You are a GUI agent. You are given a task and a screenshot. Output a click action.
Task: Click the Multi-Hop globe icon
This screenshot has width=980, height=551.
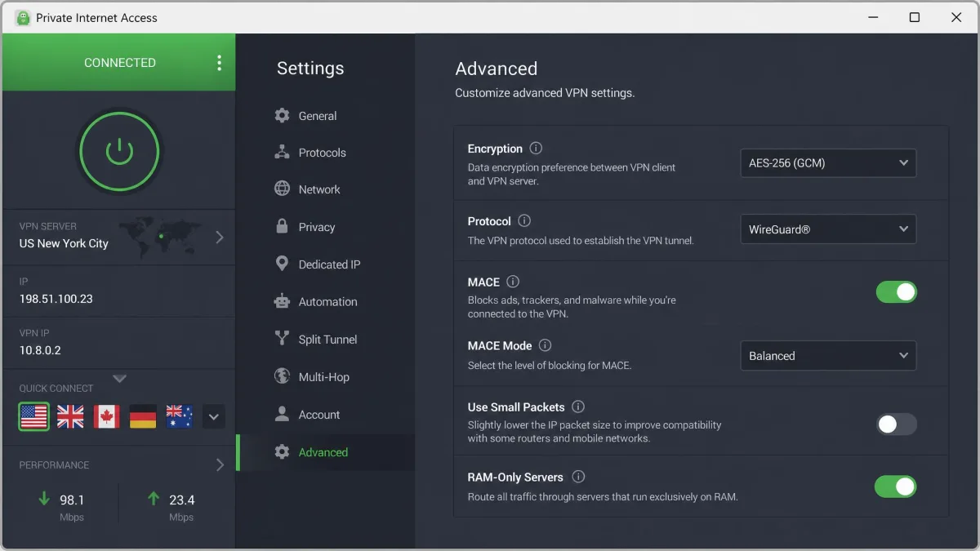pyautogui.click(x=282, y=376)
